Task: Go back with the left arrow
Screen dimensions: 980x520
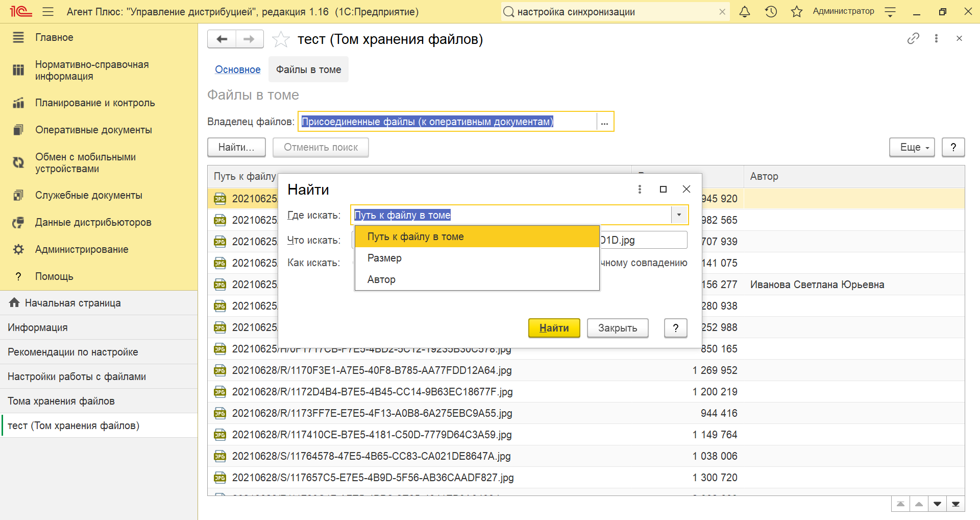Action: [x=222, y=39]
